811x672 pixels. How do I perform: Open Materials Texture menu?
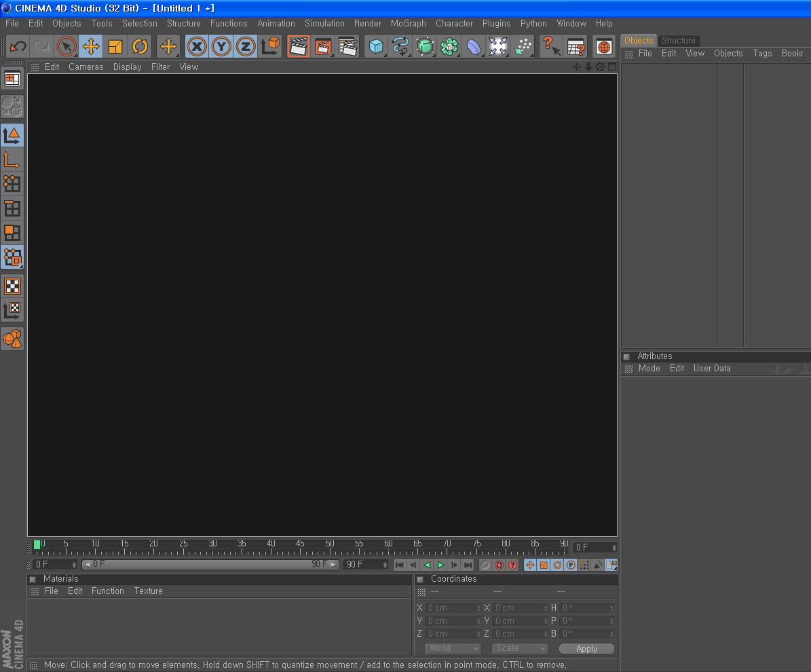(148, 591)
